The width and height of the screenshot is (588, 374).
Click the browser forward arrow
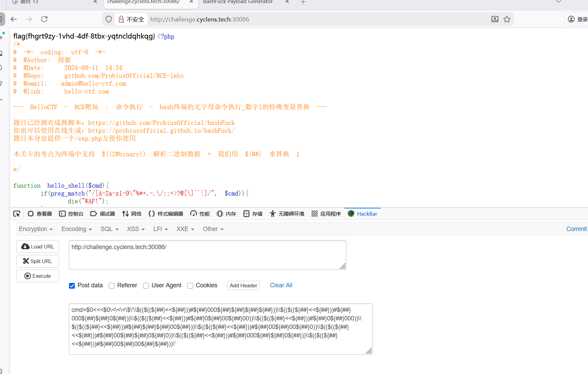29,19
